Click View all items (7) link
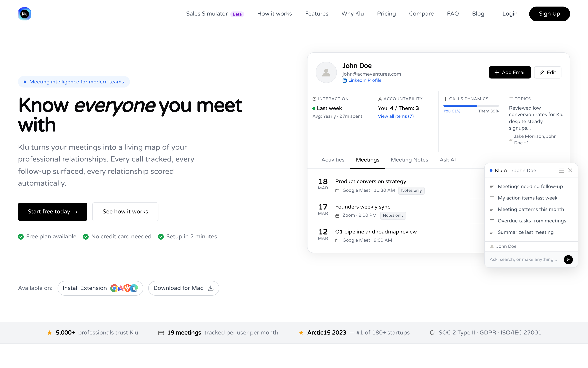Image resolution: width=588 pixels, height=368 pixels. pos(395,116)
